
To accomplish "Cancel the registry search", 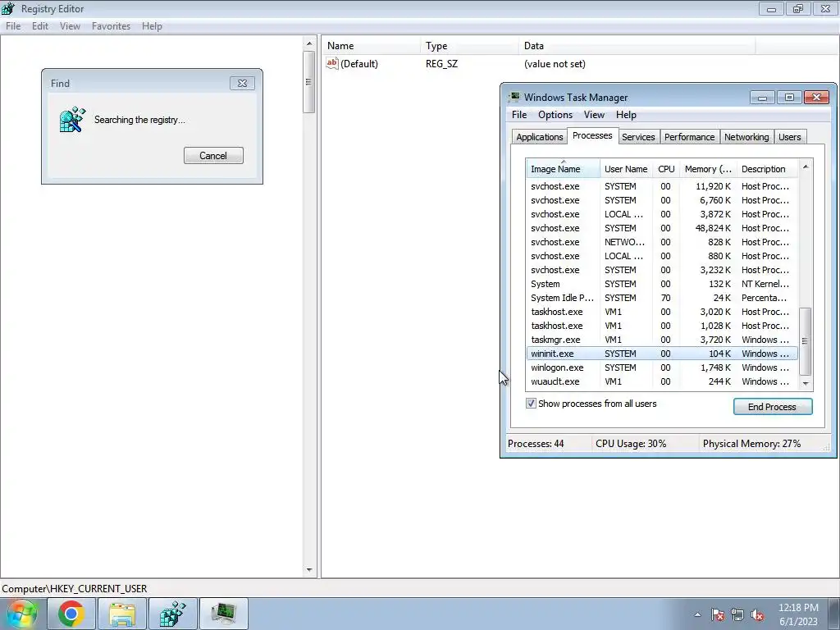I will pos(213,155).
